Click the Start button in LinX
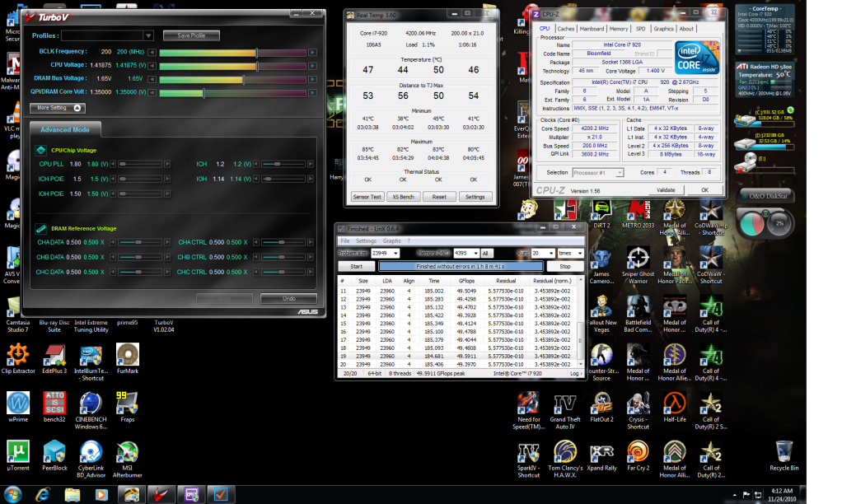This screenshot has width=842, height=504. pyautogui.click(x=356, y=266)
